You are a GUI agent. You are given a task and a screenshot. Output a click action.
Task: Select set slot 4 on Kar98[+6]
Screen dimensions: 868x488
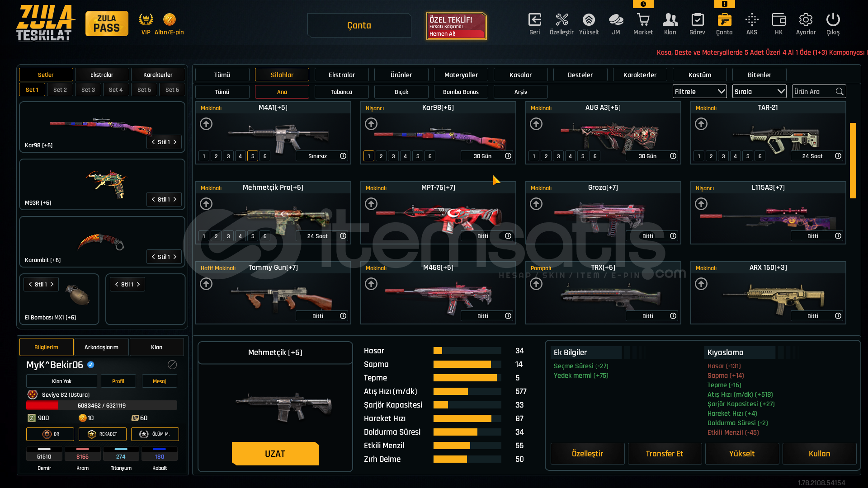406,156
